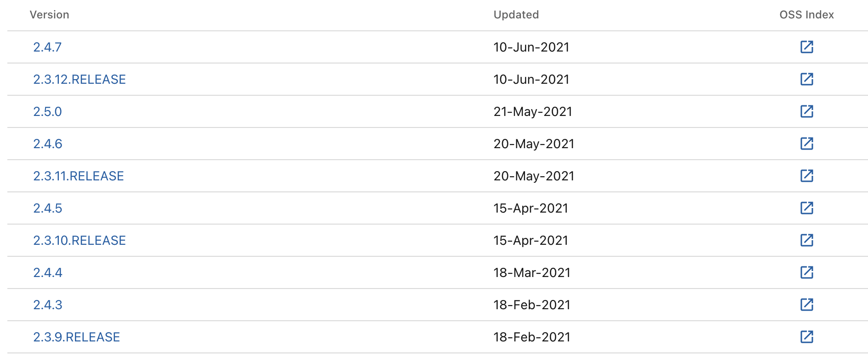Select the 2.3.12.RELEASE version link
The image size is (868, 358).
click(x=80, y=79)
